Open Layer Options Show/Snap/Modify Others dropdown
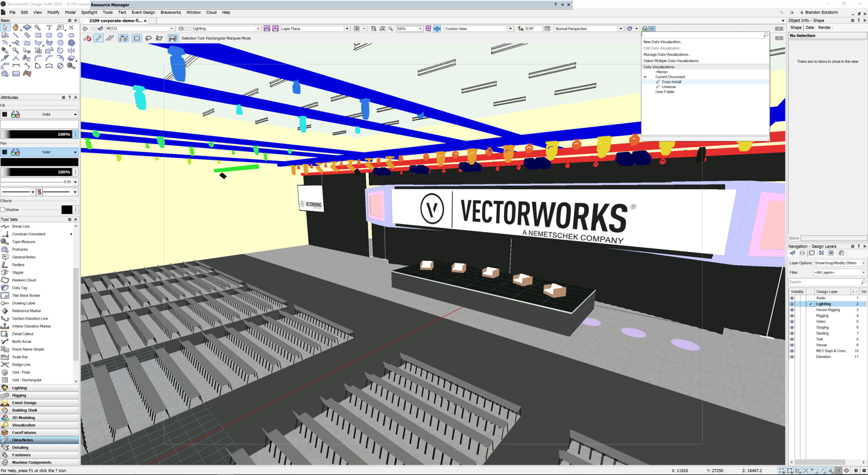The width and height of the screenshot is (868, 475). coord(840,263)
